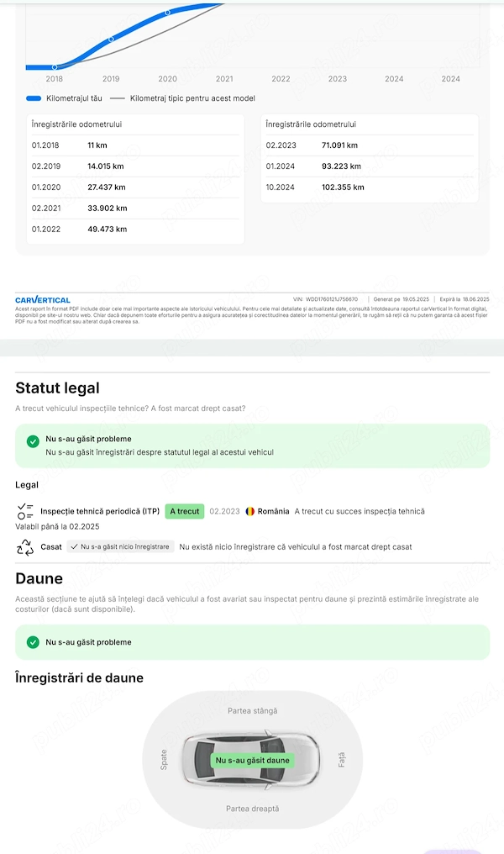Click the 'Înregistrări de daune' heading

tap(80, 678)
